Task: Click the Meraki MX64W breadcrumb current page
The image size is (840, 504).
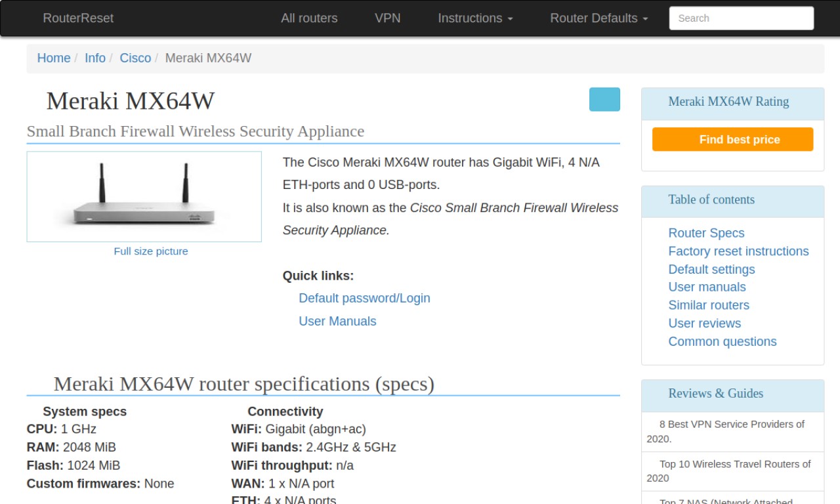Action: (x=208, y=58)
